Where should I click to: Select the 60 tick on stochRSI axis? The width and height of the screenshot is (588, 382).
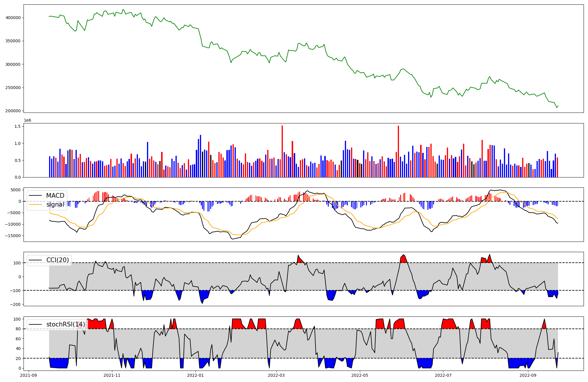18,339
